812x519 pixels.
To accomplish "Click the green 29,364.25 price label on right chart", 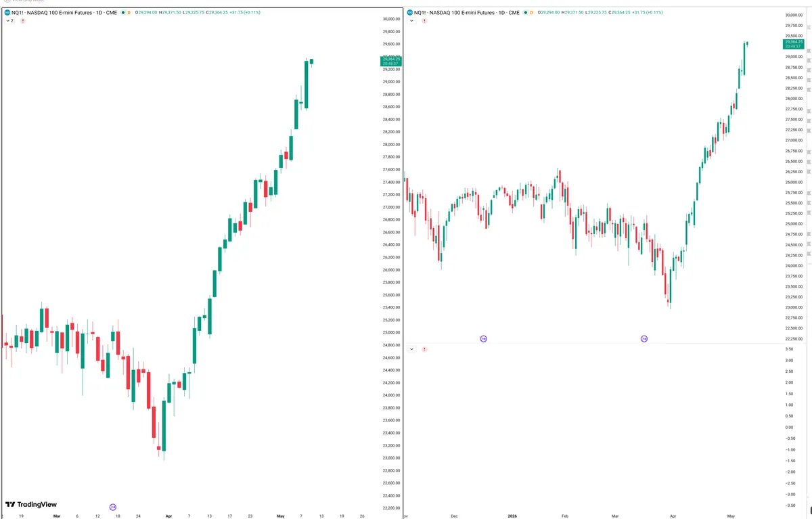I will coord(794,44).
